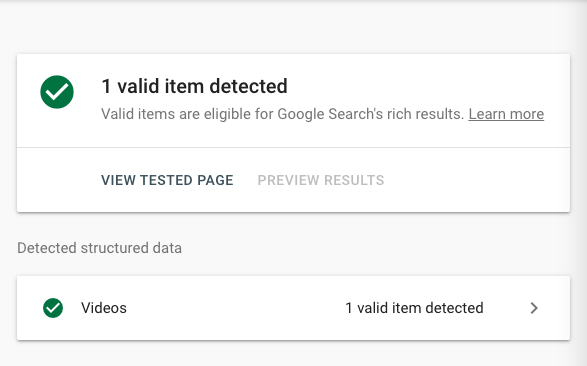Show Videos details via right arrow icon
Screen dimensions: 587x366
tap(534, 308)
